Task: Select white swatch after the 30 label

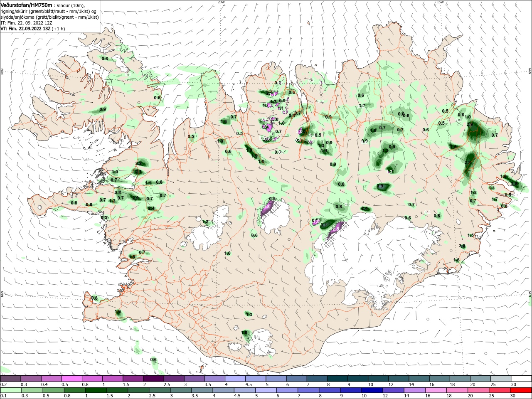Action: click(521, 379)
